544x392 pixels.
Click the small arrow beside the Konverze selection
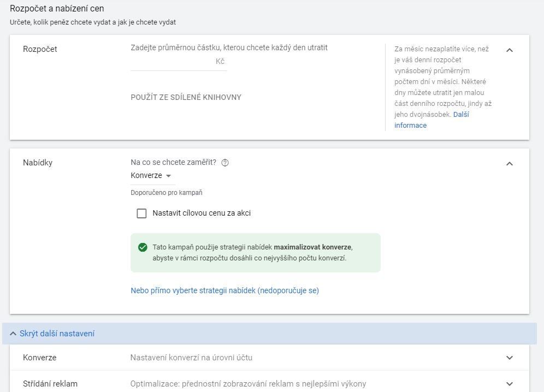[169, 176]
